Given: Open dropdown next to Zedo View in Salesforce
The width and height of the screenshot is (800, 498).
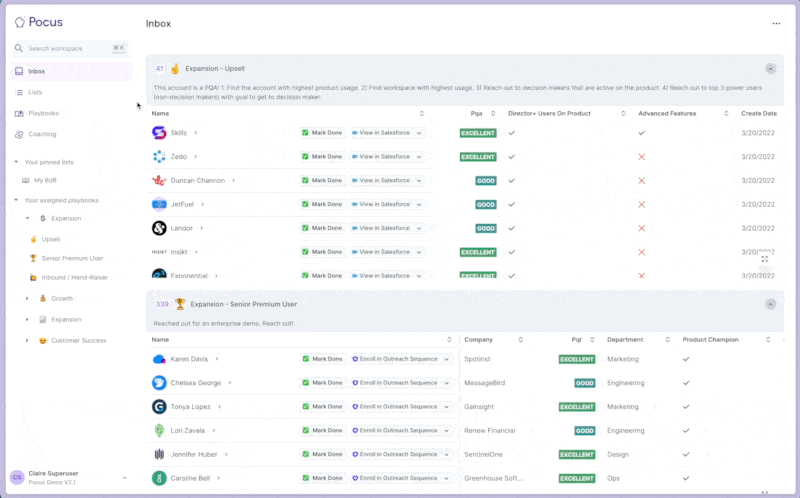Looking at the screenshot, I should pos(419,157).
